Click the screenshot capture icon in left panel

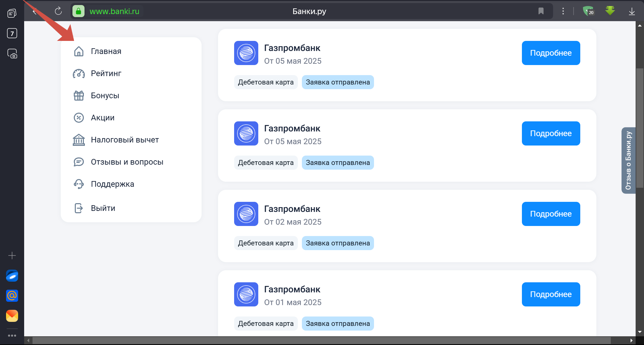[x=12, y=54]
